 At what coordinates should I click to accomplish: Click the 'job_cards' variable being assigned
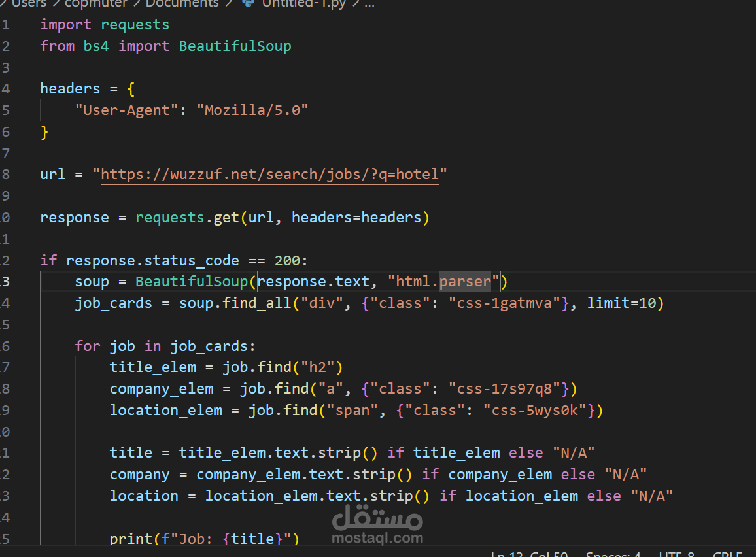[113, 303]
